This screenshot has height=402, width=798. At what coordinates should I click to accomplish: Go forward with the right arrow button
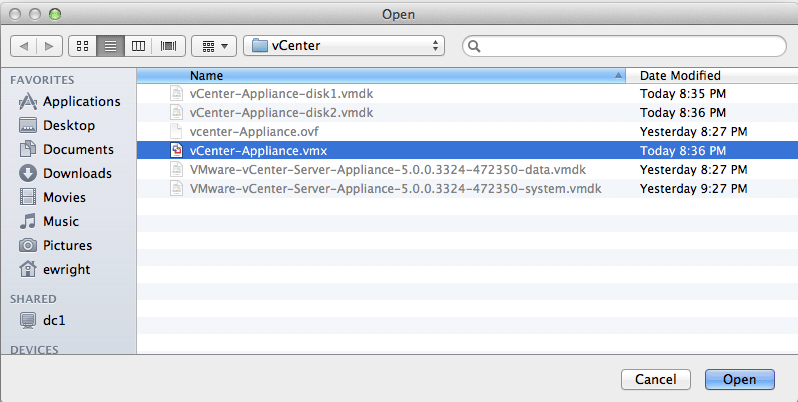pos(49,46)
